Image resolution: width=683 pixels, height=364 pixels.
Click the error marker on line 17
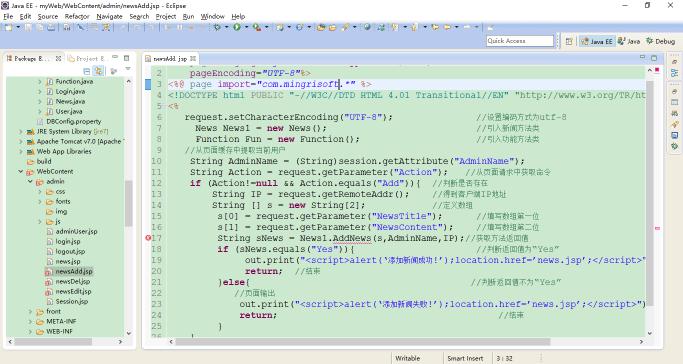click(x=148, y=238)
